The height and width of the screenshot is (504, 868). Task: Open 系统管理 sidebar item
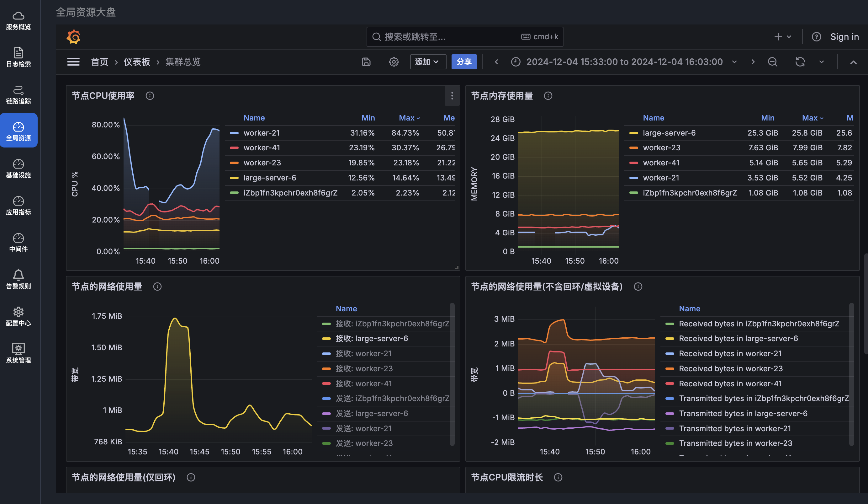(19, 354)
